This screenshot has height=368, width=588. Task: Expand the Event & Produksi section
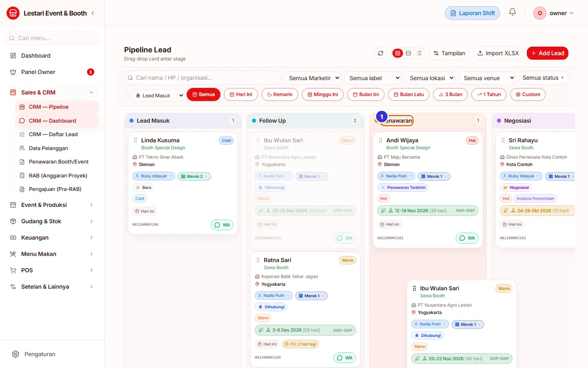(x=52, y=205)
